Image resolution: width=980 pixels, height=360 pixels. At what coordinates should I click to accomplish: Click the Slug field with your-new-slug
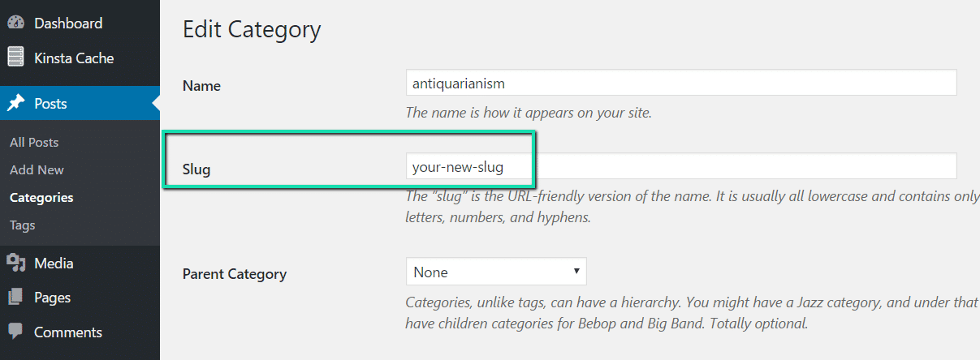click(680, 167)
